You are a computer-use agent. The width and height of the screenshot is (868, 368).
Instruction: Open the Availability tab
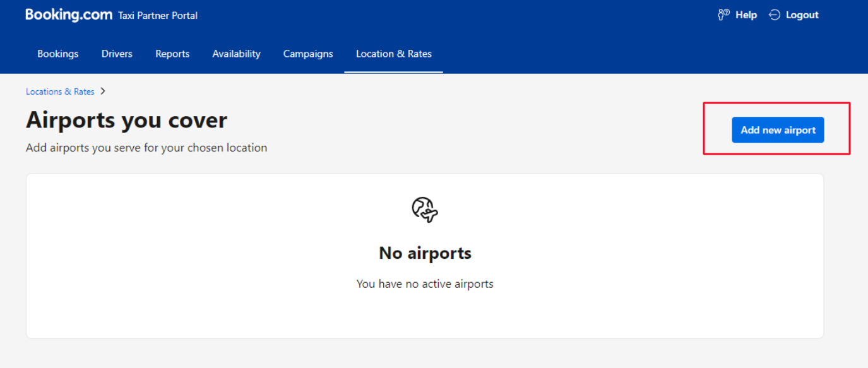(236, 54)
